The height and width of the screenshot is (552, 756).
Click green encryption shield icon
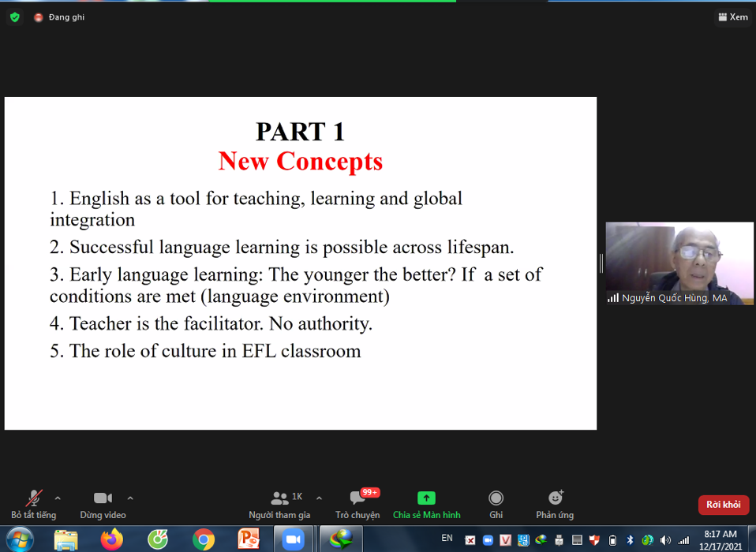click(x=15, y=17)
